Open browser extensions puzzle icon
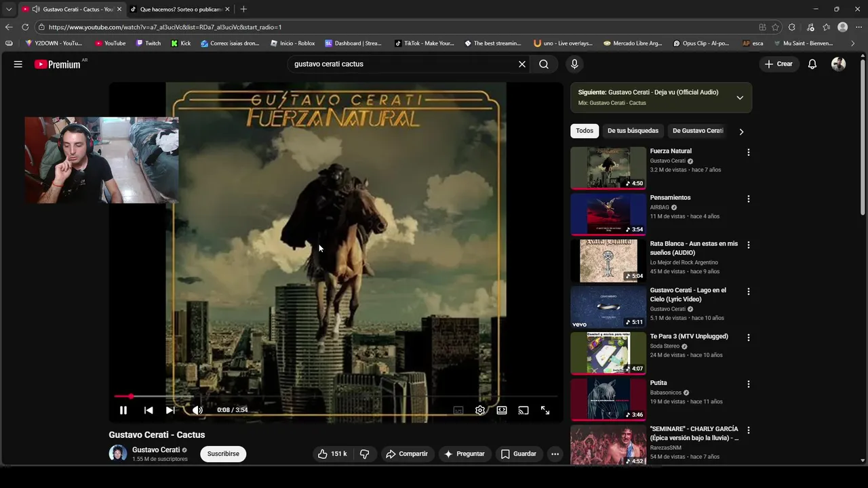The height and width of the screenshot is (488, 868). pyautogui.click(x=791, y=27)
